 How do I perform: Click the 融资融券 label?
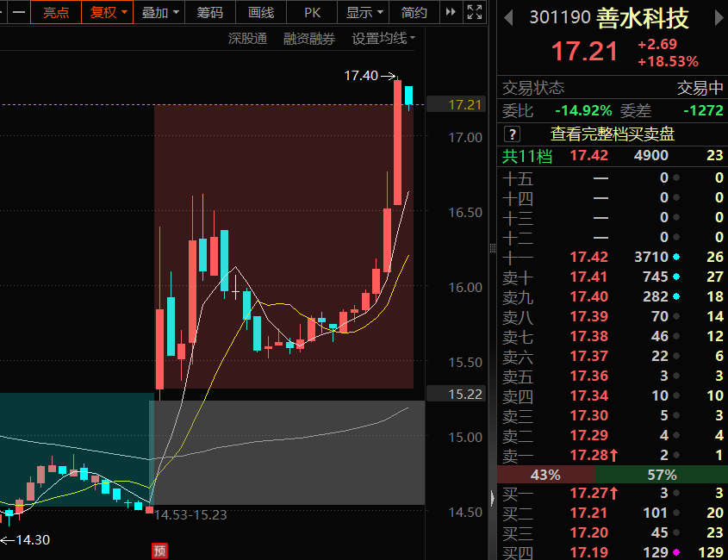pos(309,39)
